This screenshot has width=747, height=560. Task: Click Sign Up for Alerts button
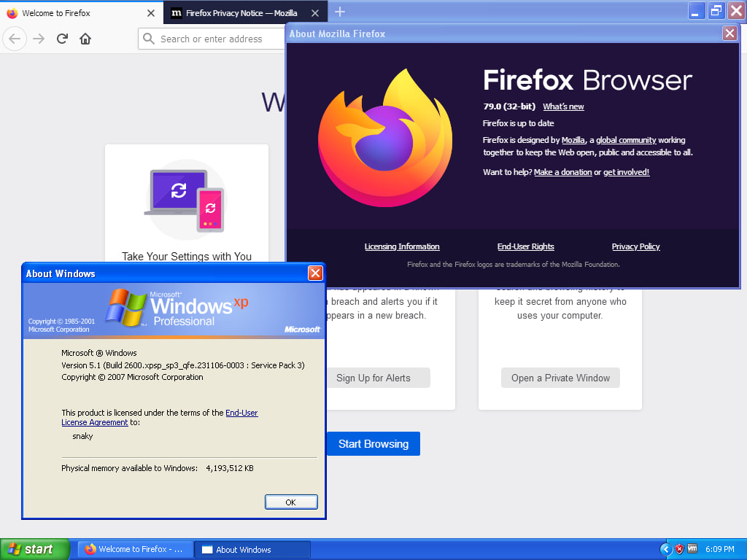(x=379, y=378)
